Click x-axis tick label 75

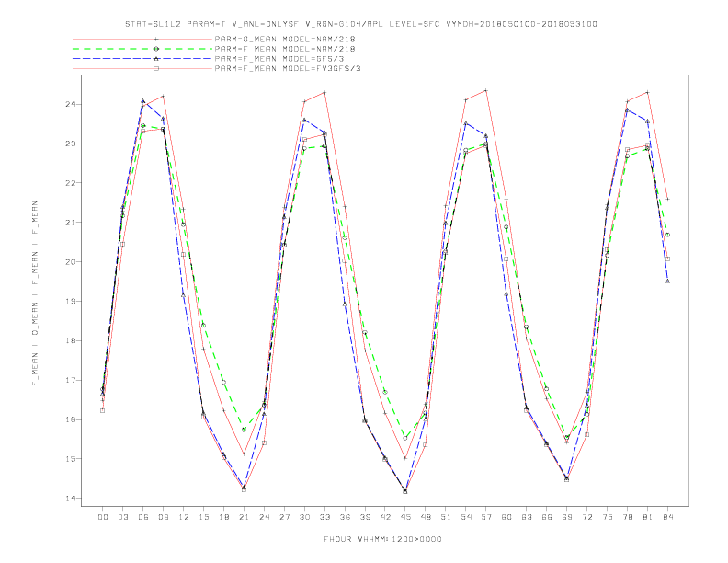point(608,517)
